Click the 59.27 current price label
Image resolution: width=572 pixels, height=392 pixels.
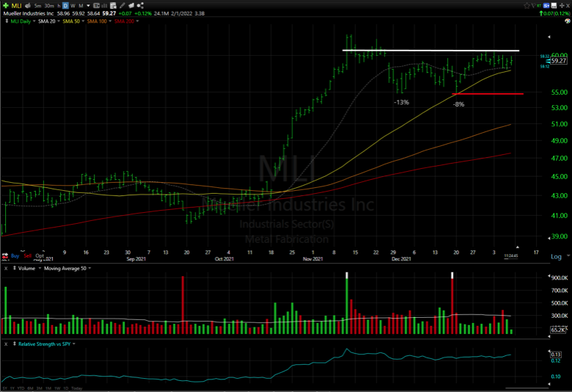click(x=559, y=61)
